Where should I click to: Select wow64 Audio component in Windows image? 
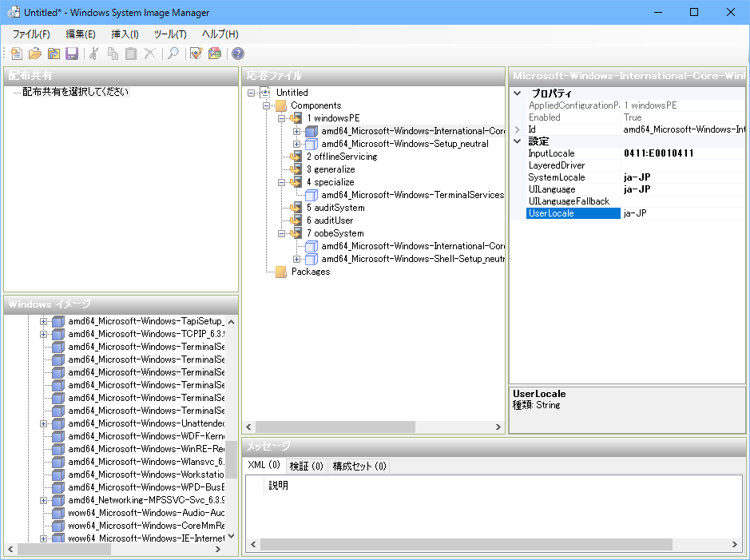[x=146, y=513]
